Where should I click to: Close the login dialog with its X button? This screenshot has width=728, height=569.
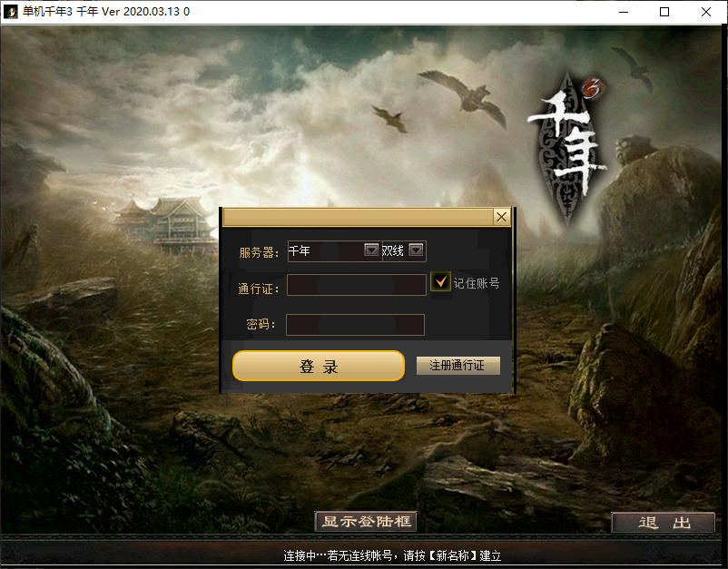coord(501,217)
